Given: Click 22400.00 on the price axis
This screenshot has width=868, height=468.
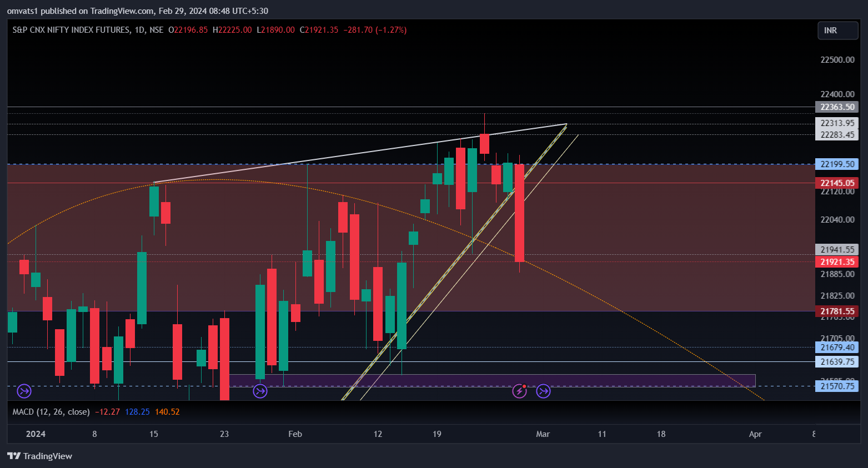Looking at the screenshot, I should pyautogui.click(x=837, y=94).
